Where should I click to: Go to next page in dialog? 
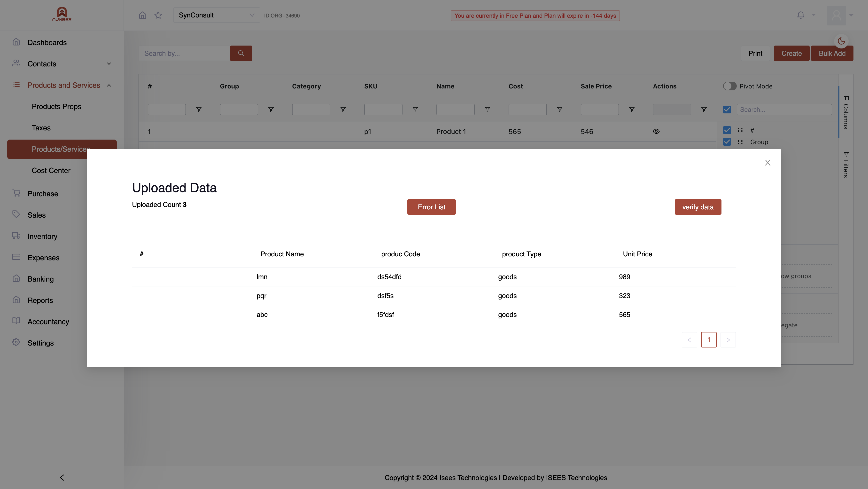[x=728, y=340]
